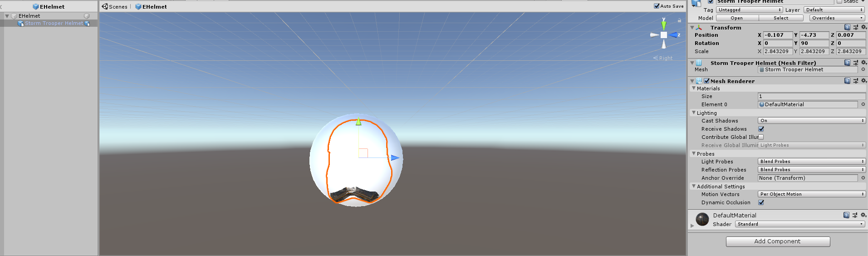Open the Transform preset selector icon
The height and width of the screenshot is (256, 868).
point(856,27)
